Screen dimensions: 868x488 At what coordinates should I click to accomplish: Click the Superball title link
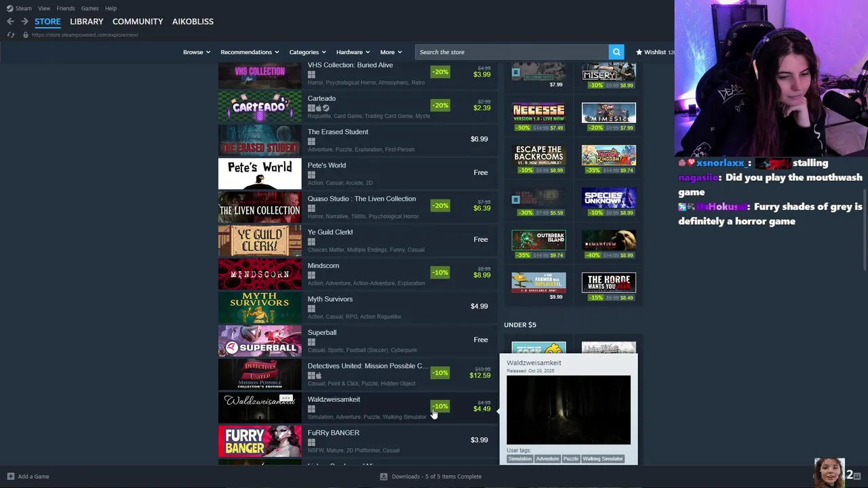point(322,332)
